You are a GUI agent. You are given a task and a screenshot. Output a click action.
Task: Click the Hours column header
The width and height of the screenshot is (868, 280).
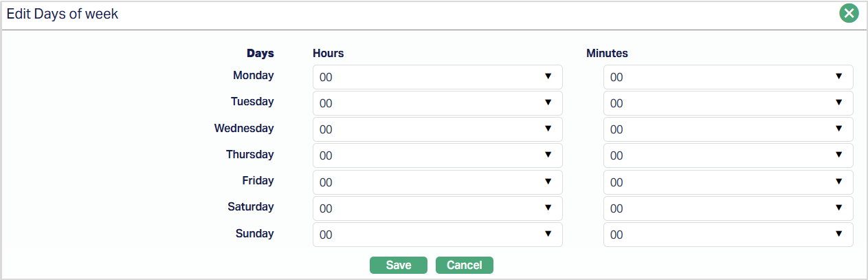[328, 53]
